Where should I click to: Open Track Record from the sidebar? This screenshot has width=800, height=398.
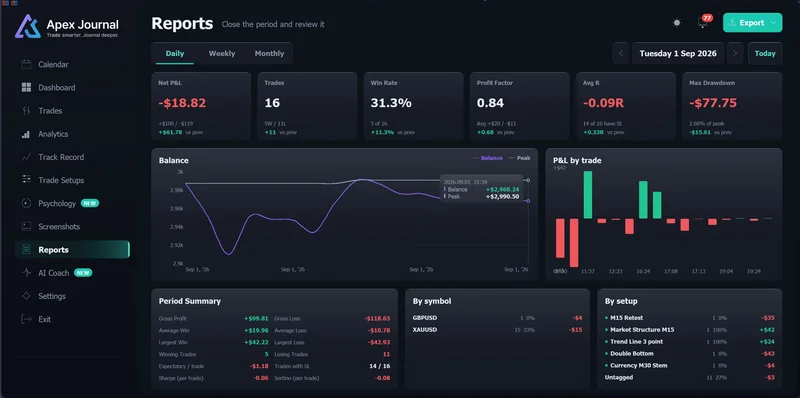72,157
